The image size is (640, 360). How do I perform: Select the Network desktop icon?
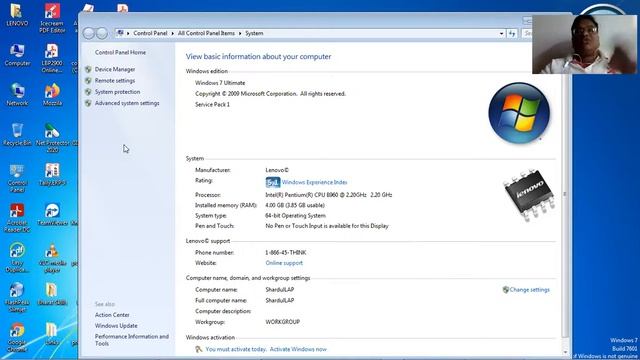coord(17,95)
